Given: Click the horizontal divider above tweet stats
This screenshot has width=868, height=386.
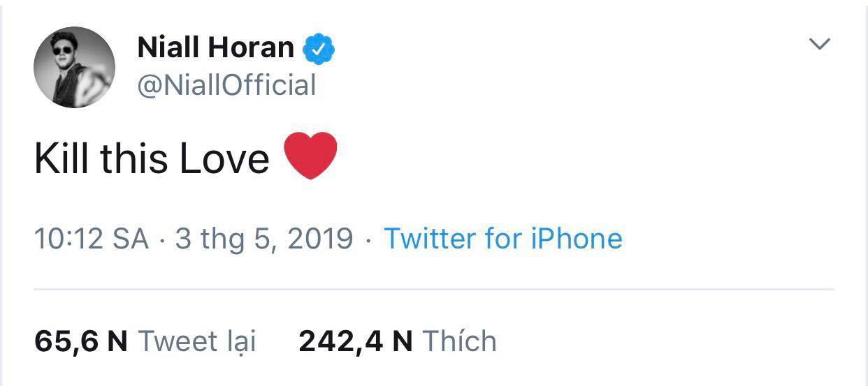Looking at the screenshot, I should [x=433, y=289].
